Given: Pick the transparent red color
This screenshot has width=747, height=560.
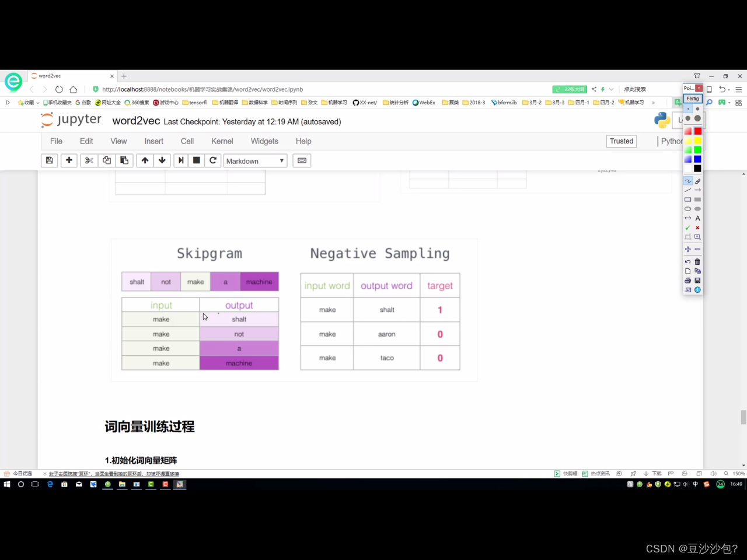Looking at the screenshot, I should click(688, 131).
